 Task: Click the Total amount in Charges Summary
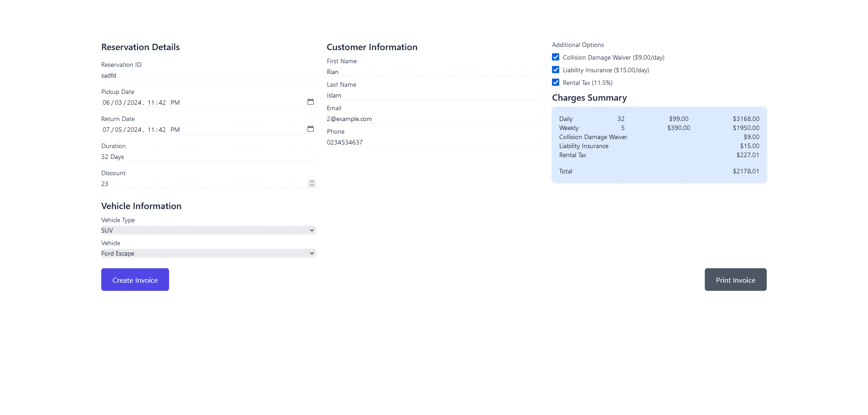[x=746, y=171]
